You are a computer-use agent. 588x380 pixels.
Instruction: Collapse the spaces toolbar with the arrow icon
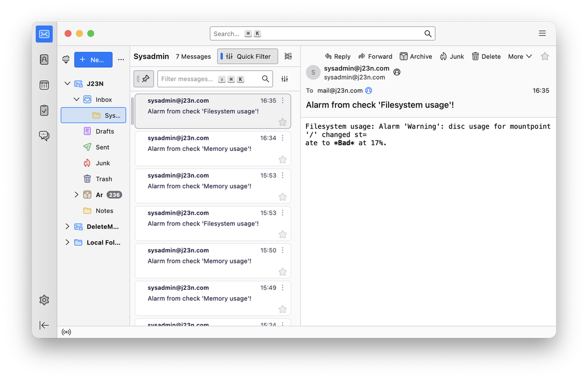44,325
